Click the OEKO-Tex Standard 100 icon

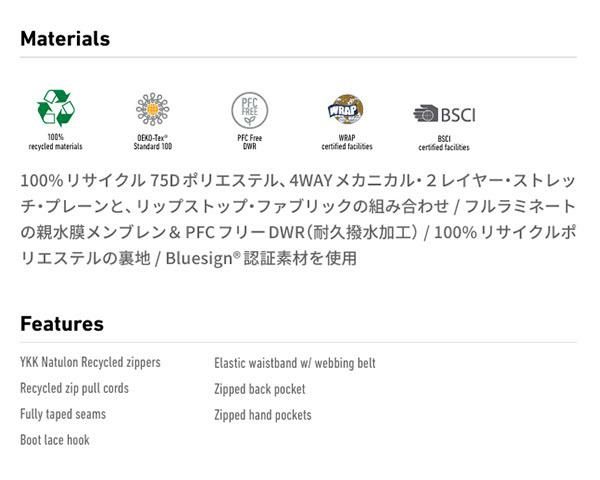point(153,109)
